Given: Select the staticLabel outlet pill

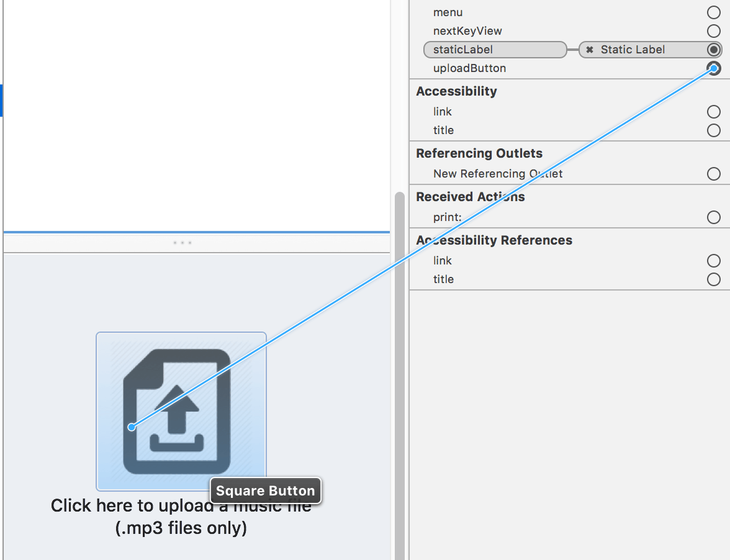Looking at the screenshot, I should tap(494, 50).
